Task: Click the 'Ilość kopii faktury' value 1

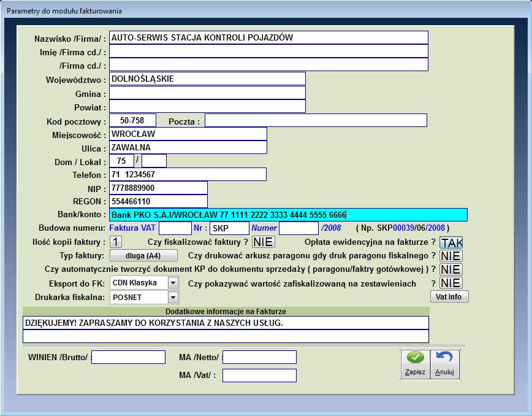Action: point(116,242)
